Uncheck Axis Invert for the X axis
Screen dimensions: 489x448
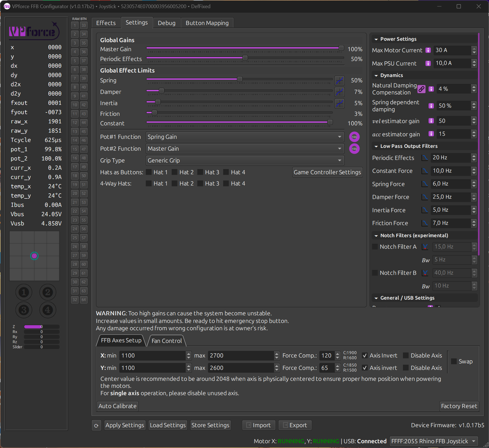pyautogui.click(x=365, y=356)
